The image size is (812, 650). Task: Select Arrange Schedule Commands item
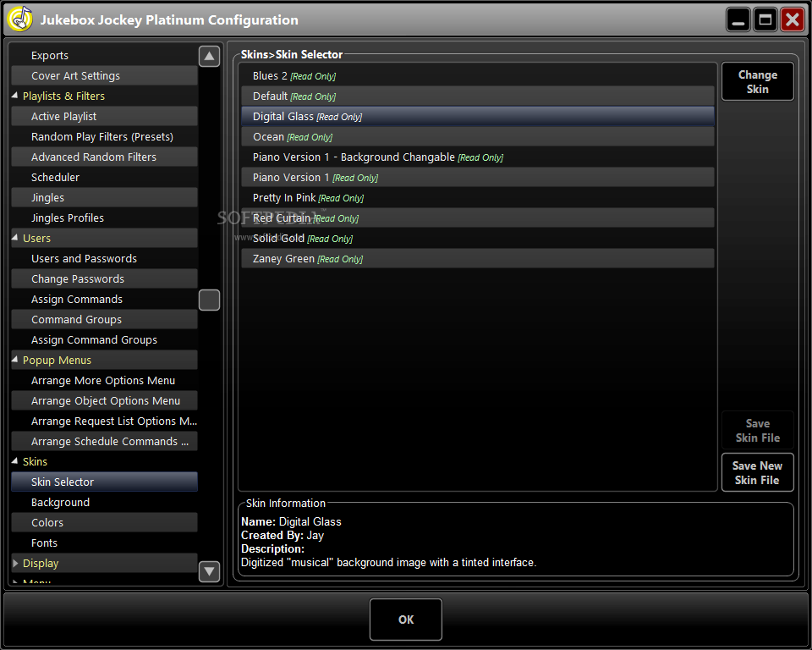pyautogui.click(x=104, y=441)
